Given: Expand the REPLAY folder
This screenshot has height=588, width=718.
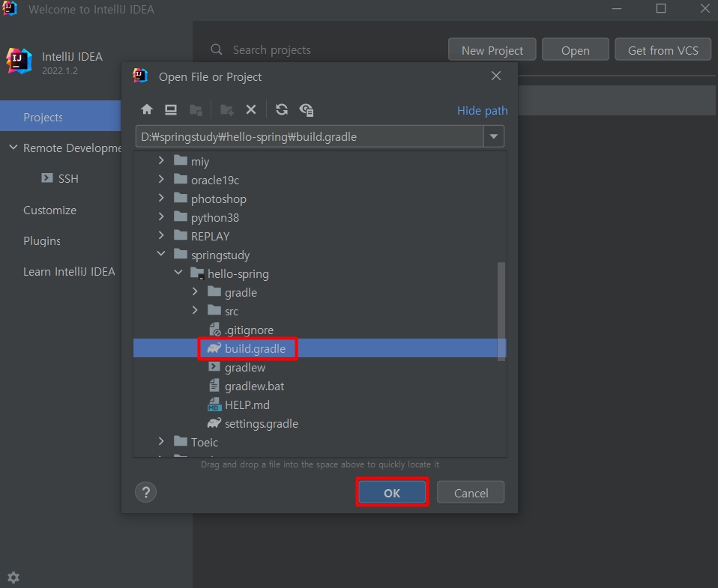Looking at the screenshot, I should (x=161, y=236).
